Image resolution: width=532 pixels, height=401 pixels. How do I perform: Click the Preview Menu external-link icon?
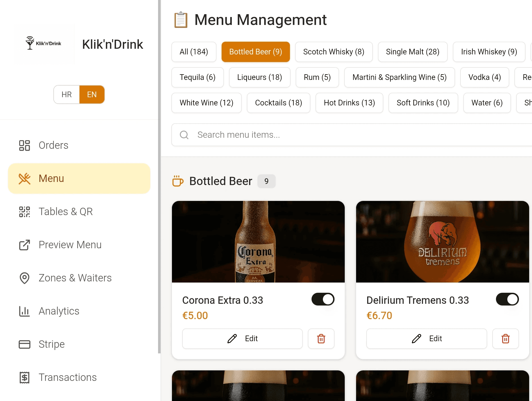click(24, 245)
